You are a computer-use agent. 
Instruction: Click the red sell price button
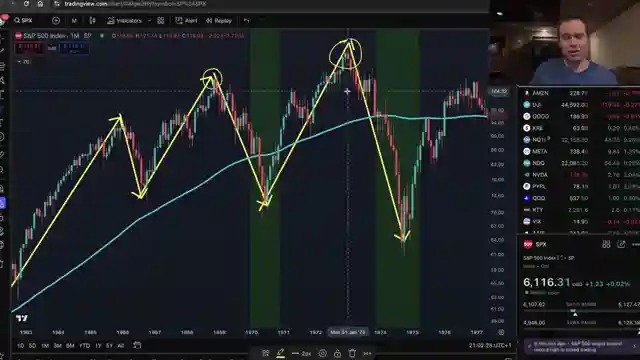[x=29, y=48]
